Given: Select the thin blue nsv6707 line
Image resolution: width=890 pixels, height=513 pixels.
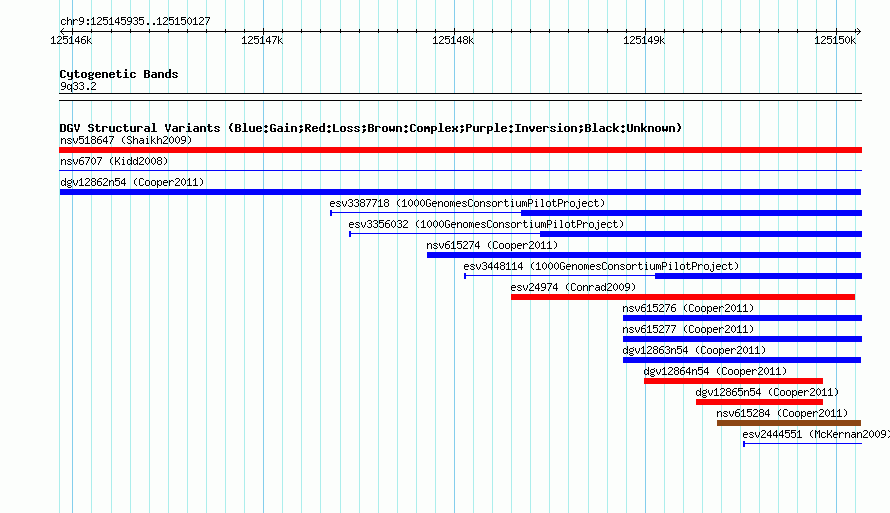Looking at the screenshot, I should tap(460, 170).
